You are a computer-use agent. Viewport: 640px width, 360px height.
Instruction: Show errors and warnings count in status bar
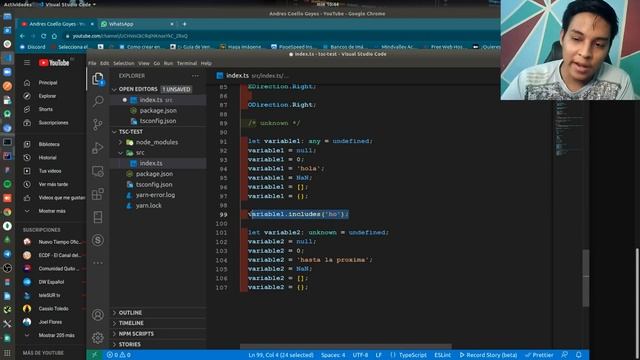point(119,355)
